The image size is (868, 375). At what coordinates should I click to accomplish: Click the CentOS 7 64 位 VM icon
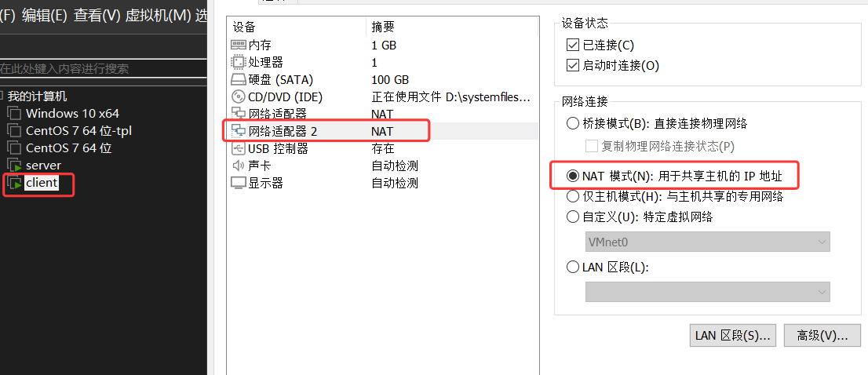click(14, 148)
